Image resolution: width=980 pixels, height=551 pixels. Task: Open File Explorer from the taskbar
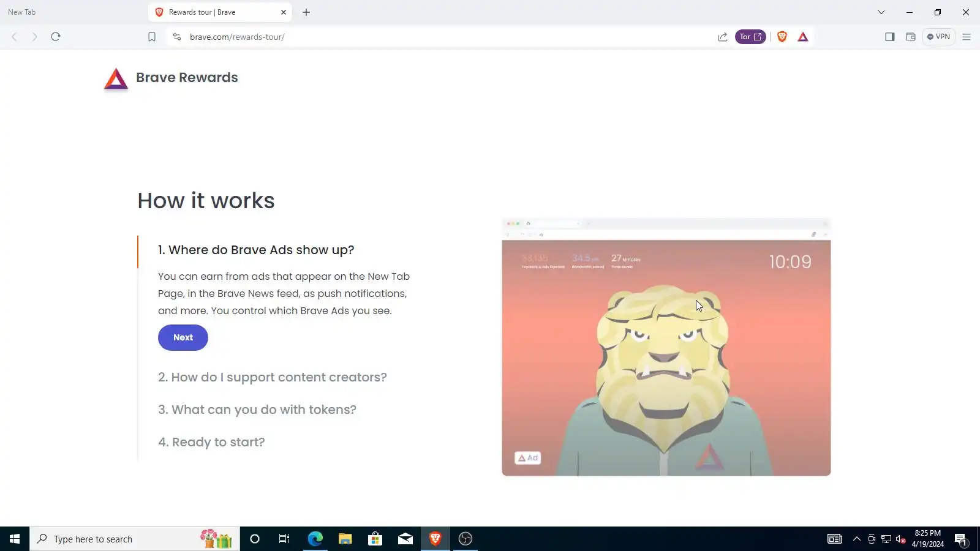pos(345,539)
